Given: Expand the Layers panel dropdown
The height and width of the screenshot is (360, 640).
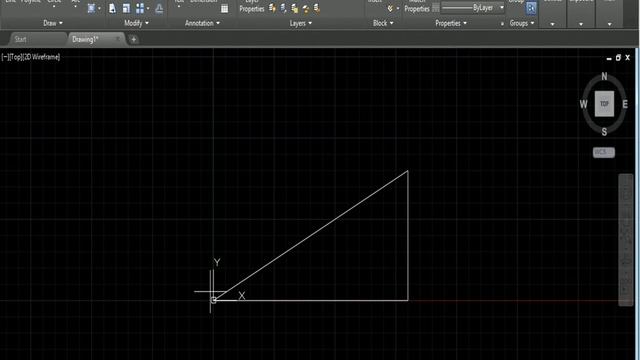Looking at the screenshot, I should [301, 23].
